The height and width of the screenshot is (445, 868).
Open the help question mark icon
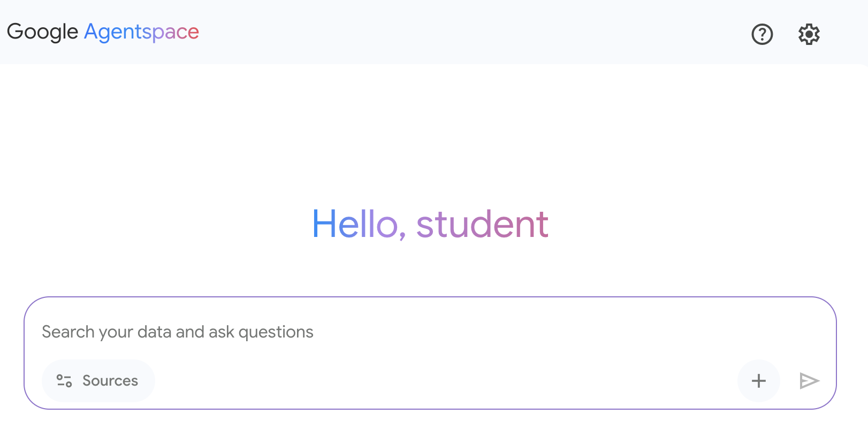(x=762, y=34)
